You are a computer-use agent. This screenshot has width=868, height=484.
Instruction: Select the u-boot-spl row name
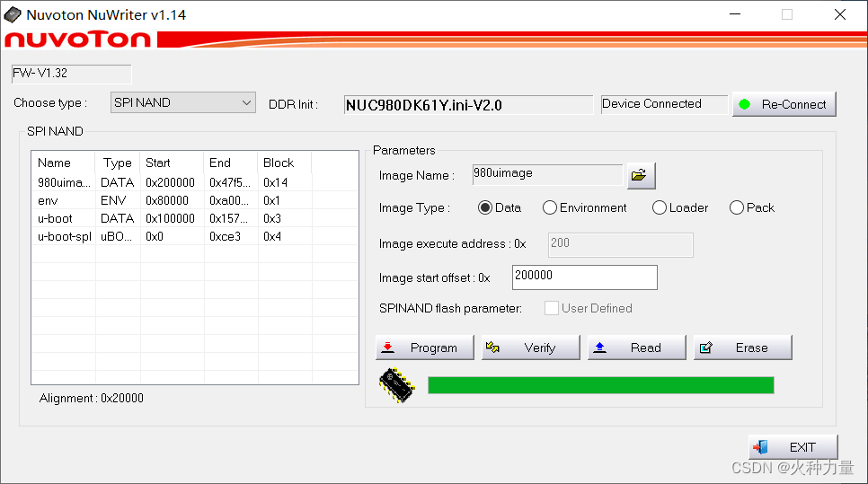pos(64,237)
